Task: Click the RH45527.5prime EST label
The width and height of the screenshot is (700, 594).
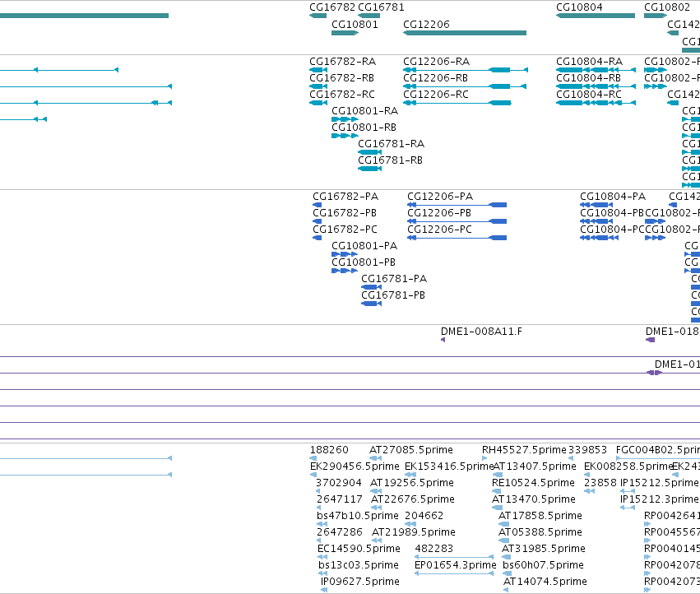Action: [524, 450]
